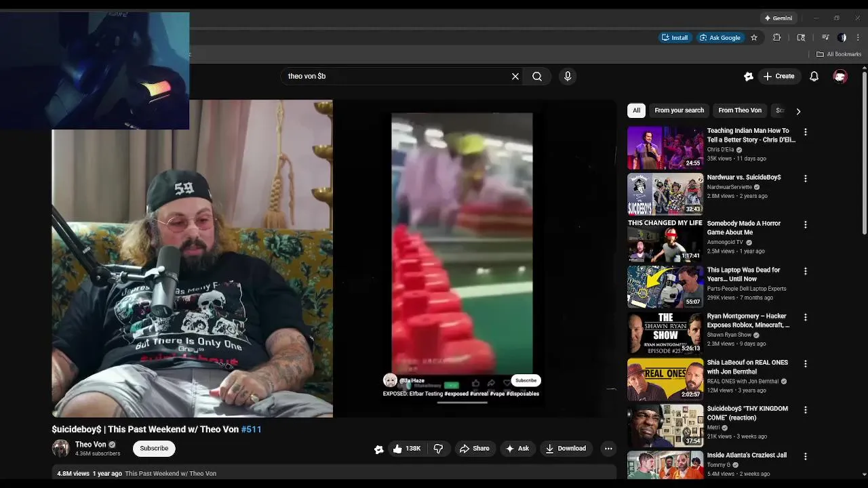Screen dimensions: 868x488
Task: Open the title 'Somebody Made A Horror Game About Me'
Action: pyautogui.click(x=744, y=228)
